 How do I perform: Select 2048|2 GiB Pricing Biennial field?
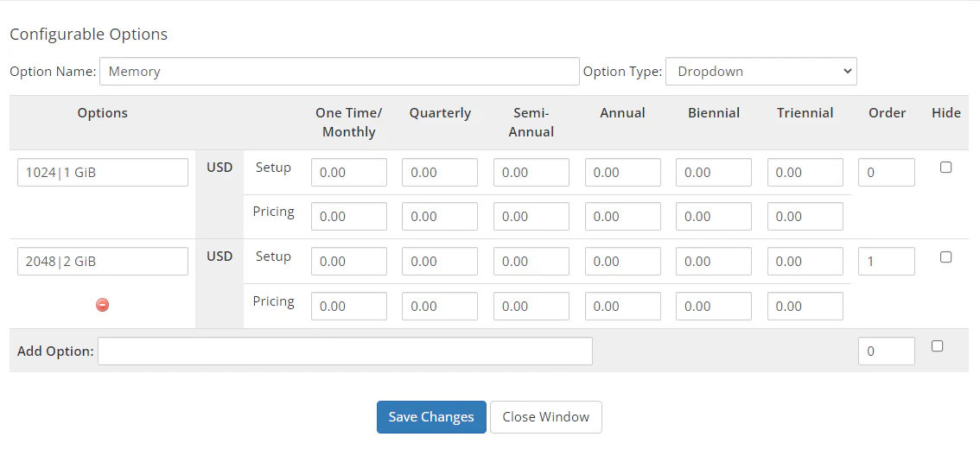714,306
